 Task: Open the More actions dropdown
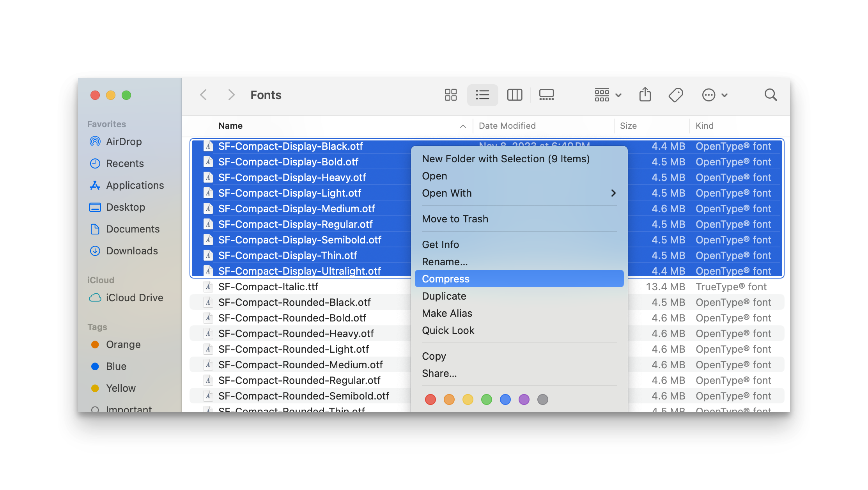714,95
